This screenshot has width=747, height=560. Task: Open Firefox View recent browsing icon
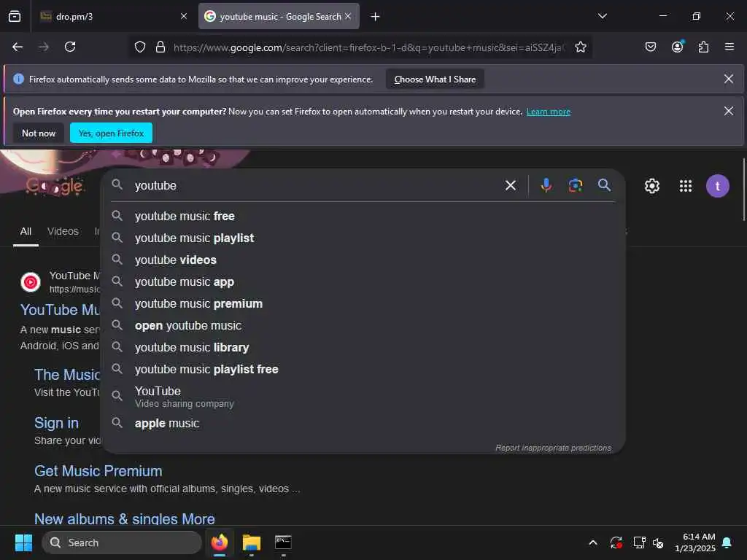(15, 16)
